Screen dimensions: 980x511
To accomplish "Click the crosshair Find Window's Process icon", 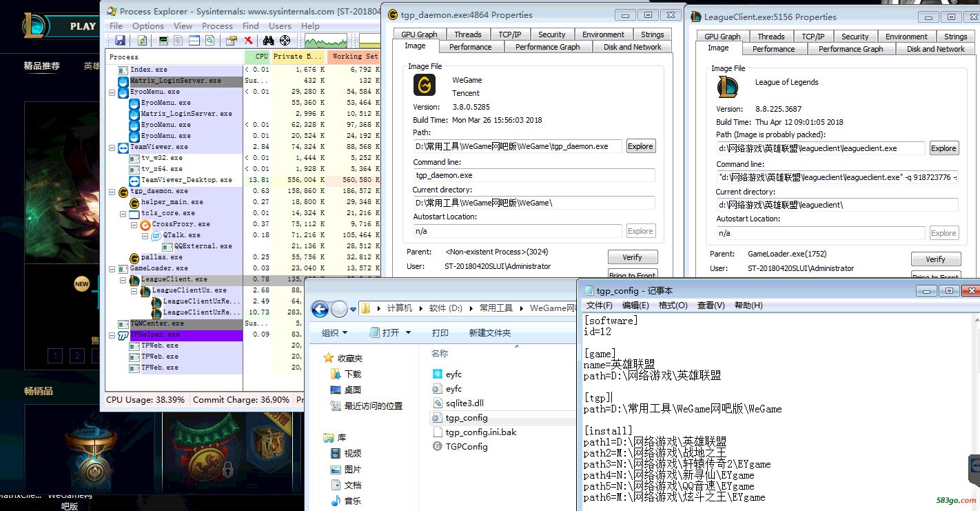I will point(285,41).
